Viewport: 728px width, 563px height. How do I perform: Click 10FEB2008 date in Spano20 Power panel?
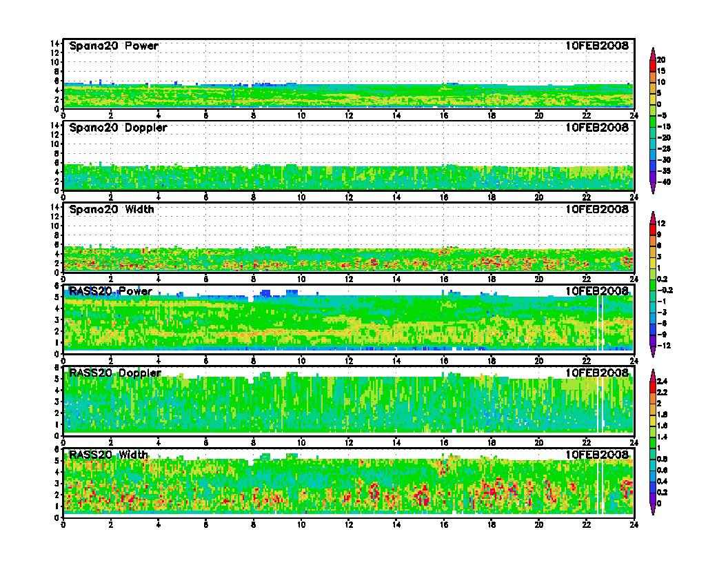[x=596, y=46]
